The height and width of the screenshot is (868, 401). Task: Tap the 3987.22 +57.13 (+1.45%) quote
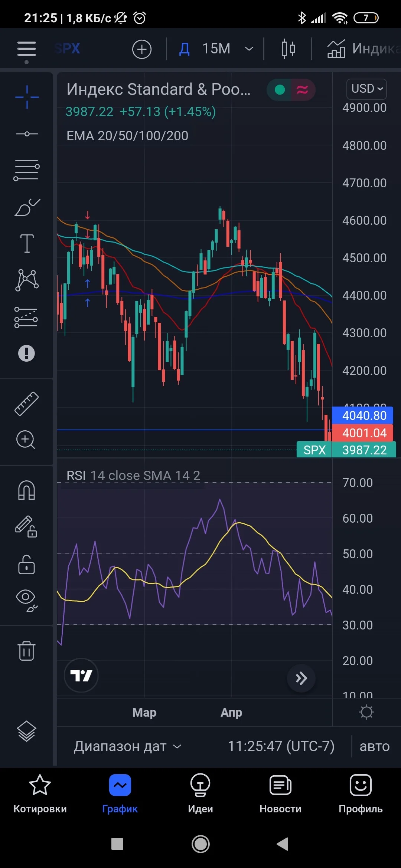pyautogui.click(x=141, y=112)
